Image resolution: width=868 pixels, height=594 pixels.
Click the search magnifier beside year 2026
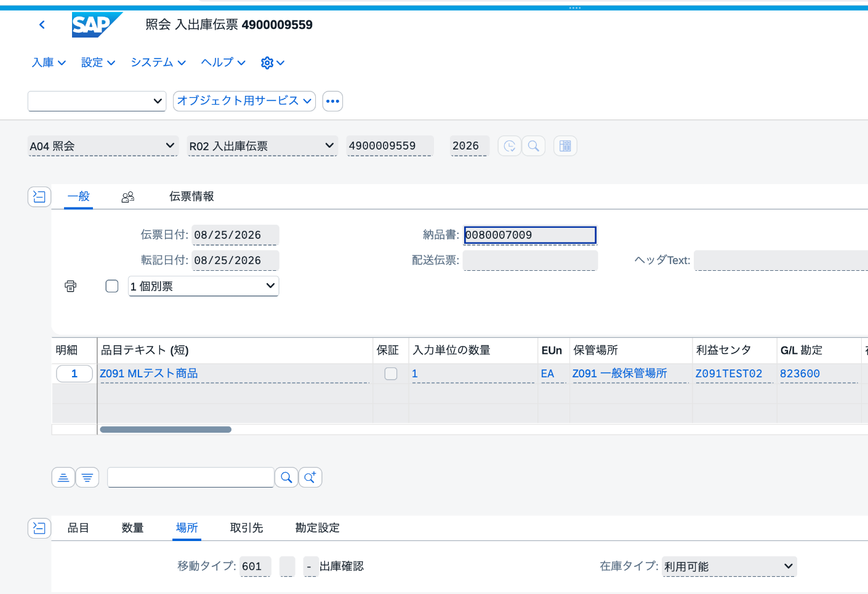coord(534,146)
